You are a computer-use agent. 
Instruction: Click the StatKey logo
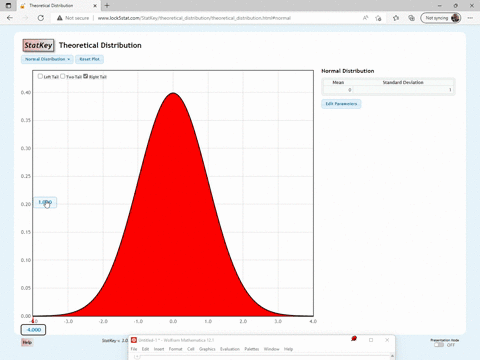point(38,45)
